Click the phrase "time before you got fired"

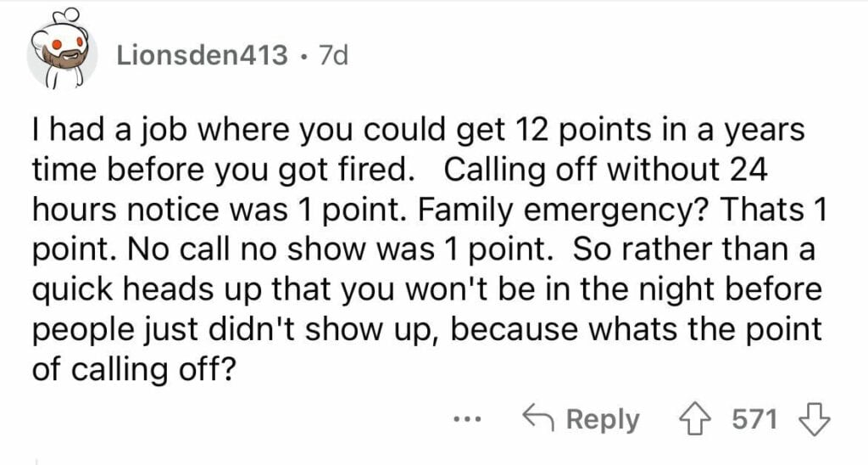(x=220, y=171)
